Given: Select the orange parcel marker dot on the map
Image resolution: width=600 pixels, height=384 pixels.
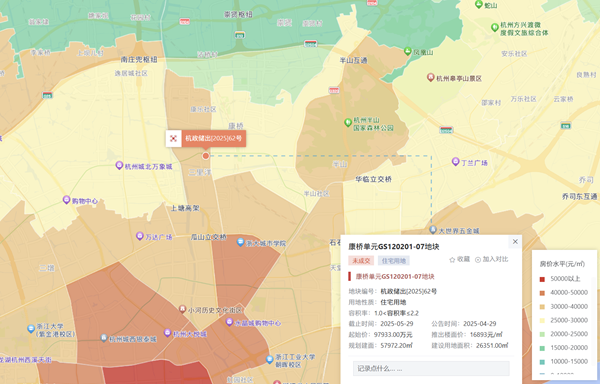Looking at the screenshot, I should pyautogui.click(x=206, y=156).
